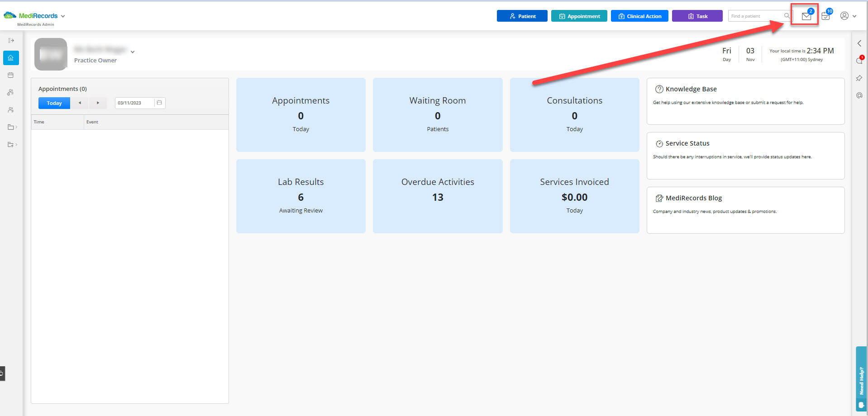Click the blue Patient button

coord(522,16)
